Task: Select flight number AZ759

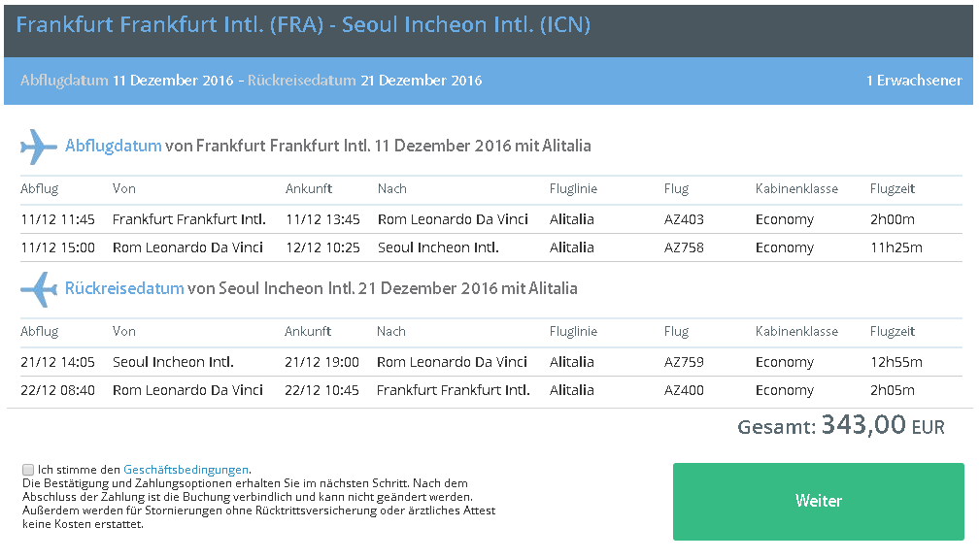Action: coord(684,362)
